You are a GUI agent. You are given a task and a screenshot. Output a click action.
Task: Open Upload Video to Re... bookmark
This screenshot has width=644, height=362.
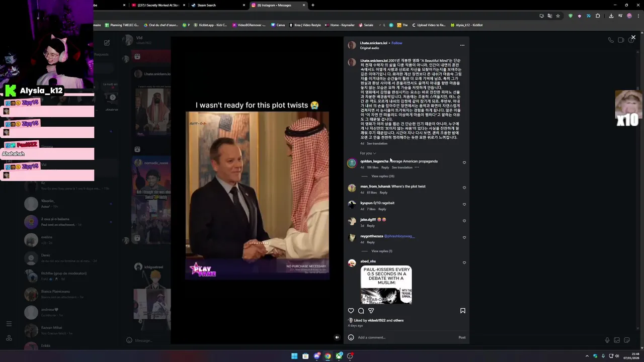click(429, 25)
